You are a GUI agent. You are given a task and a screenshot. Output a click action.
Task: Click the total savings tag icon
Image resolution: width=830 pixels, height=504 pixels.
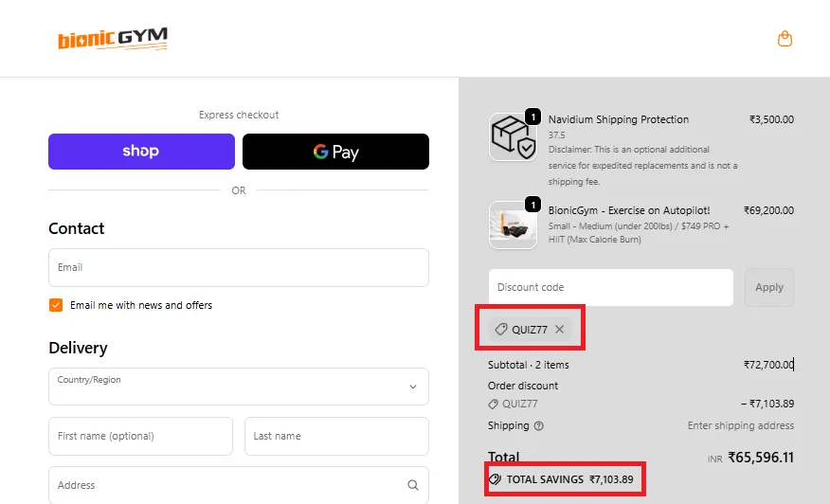tap(495, 479)
